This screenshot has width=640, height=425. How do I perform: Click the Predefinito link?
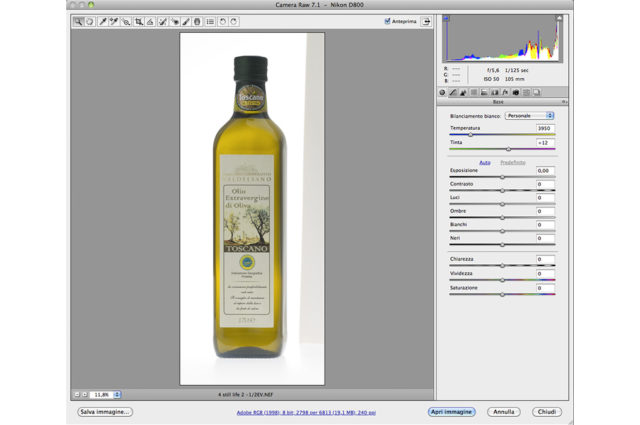[x=513, y=162]
